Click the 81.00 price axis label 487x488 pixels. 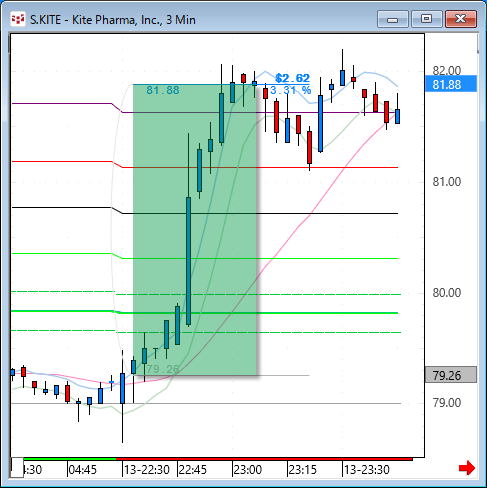[447, 182]
